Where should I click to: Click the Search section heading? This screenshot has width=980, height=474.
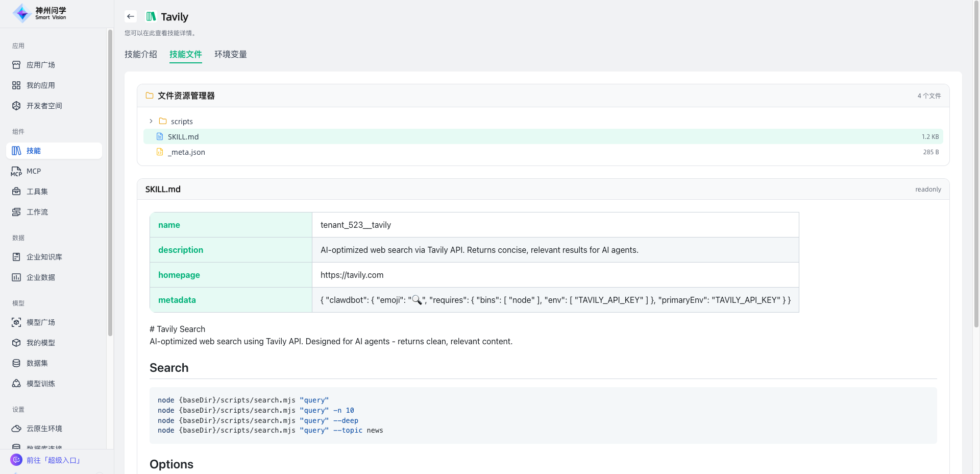[x=169, y=368]
